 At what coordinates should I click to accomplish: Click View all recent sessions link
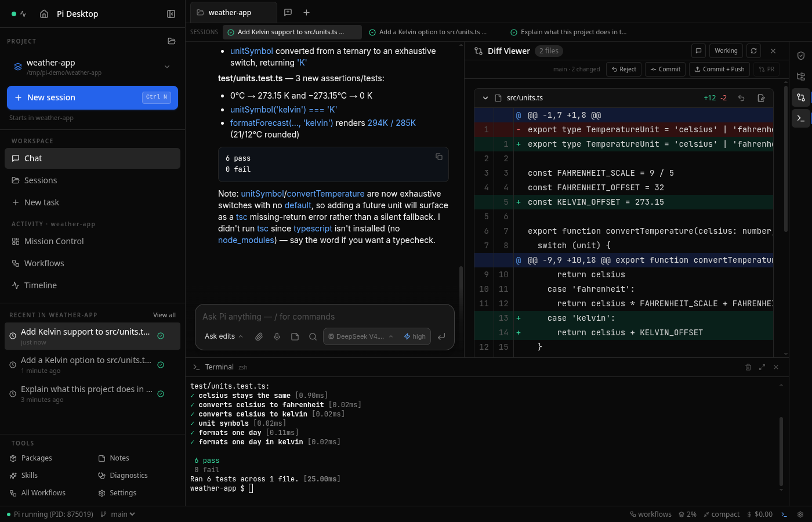[164, 315]
